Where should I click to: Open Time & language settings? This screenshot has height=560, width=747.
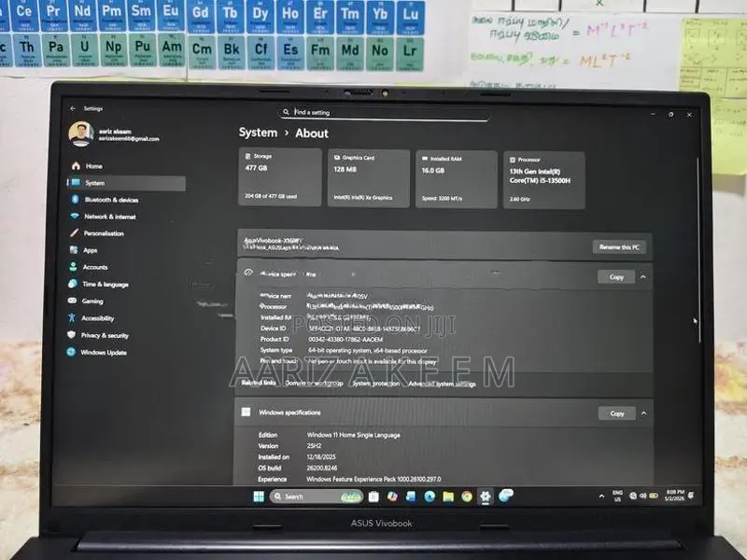click(x=99, y=285)
